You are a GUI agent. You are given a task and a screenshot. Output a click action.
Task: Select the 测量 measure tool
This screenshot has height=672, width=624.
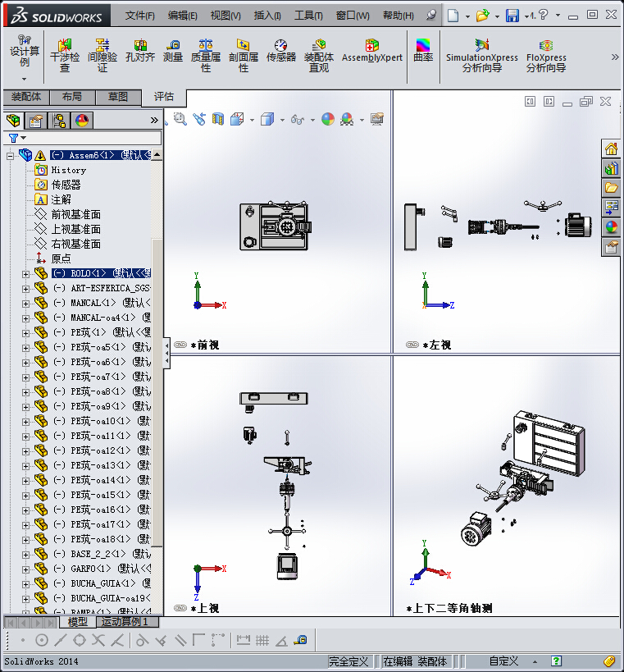click(173, 51)
